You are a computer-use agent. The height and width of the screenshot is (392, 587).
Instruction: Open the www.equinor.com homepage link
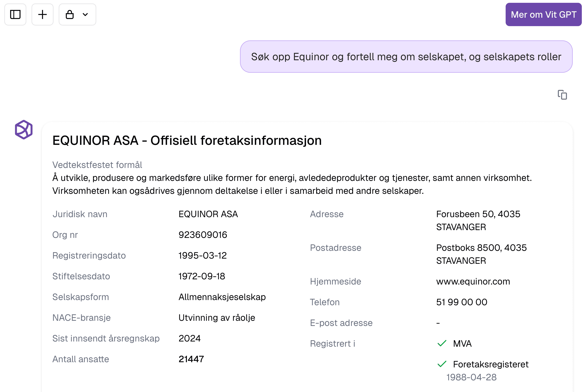[473, 281]
